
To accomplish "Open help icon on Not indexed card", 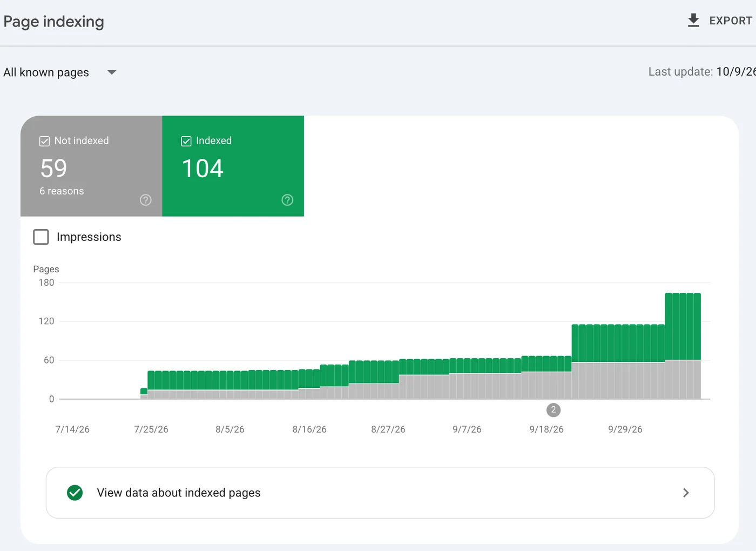I will click(x=146, y=200).
